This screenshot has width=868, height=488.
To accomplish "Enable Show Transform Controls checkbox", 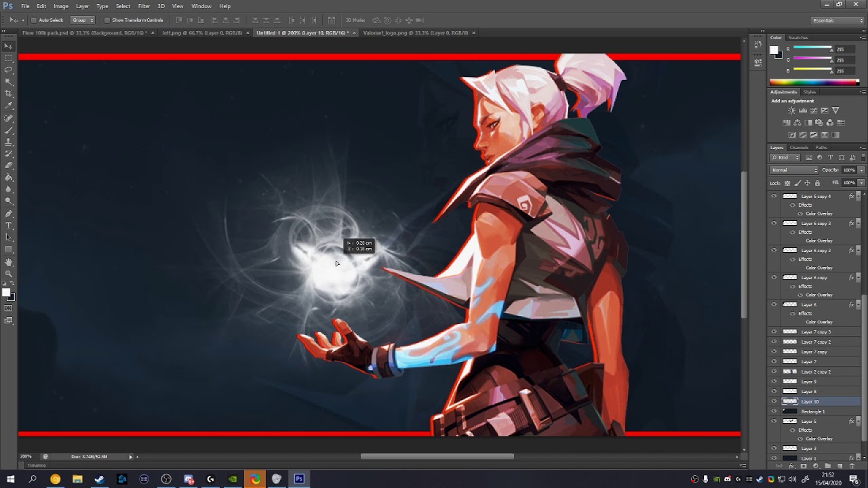I will [107, 20].
